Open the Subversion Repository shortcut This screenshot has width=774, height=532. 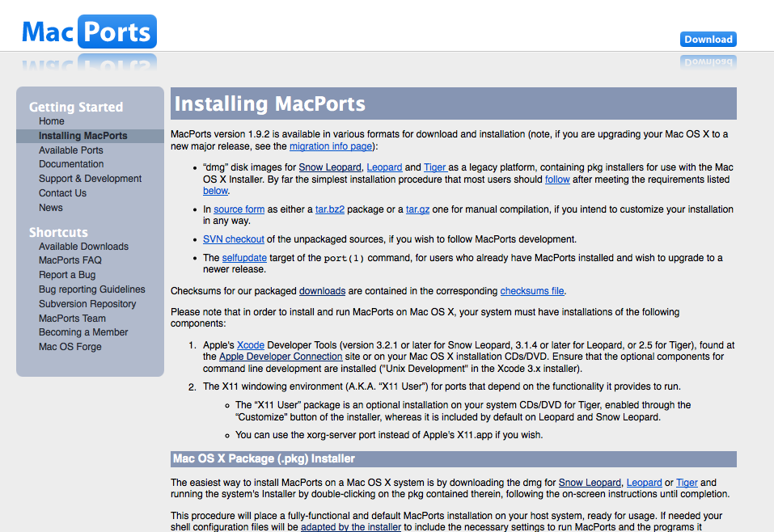click(87, 304)
